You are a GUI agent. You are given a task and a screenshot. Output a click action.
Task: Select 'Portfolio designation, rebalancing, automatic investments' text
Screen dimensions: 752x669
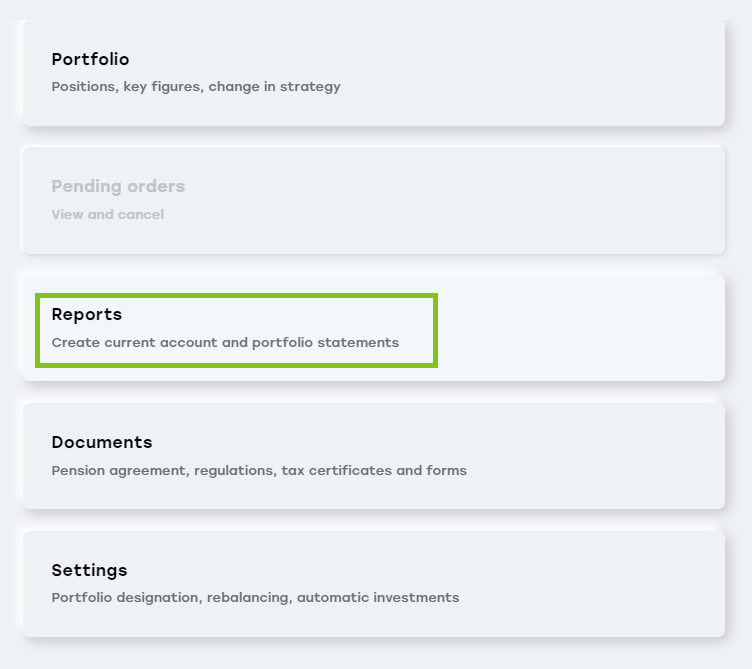pos(255,599)
